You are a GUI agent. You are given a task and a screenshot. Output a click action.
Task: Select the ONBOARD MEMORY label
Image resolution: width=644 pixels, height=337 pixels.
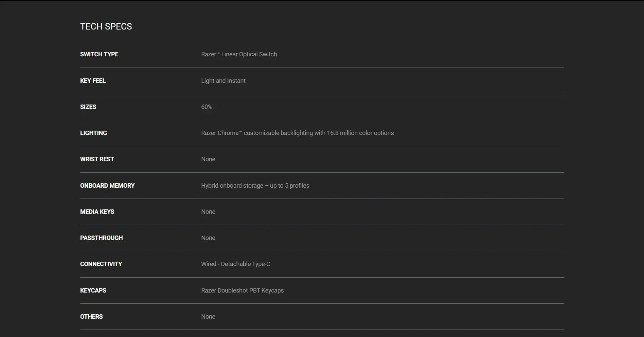[x=107, y=186]
